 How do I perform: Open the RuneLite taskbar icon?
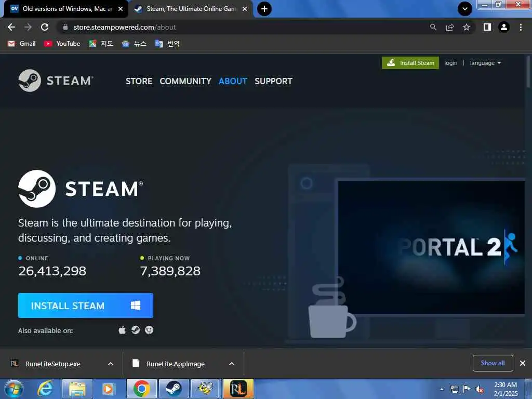coord(238,389)
